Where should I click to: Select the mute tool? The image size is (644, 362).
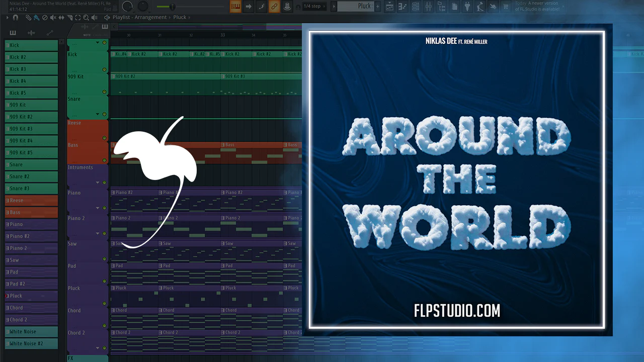tap(53, 17)
